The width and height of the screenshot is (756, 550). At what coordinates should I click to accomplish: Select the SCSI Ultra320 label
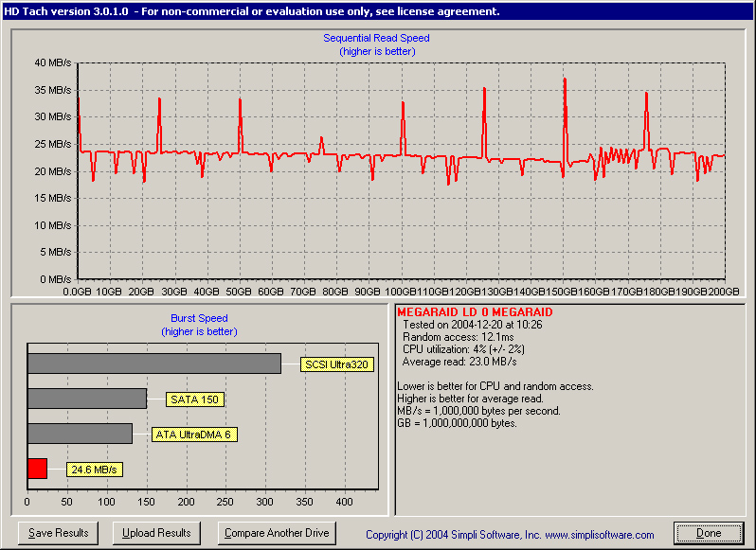pyautogui.click(x=336, y=364)
